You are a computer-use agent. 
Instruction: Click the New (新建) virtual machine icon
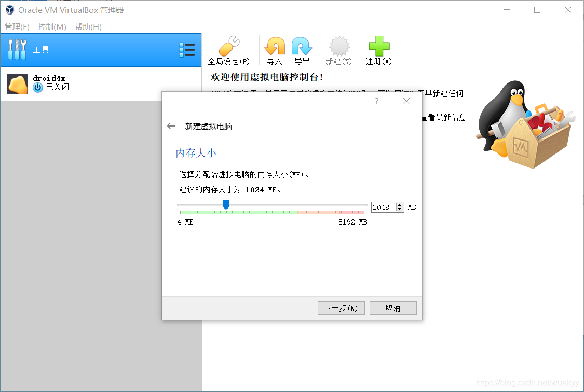point(339,47)
